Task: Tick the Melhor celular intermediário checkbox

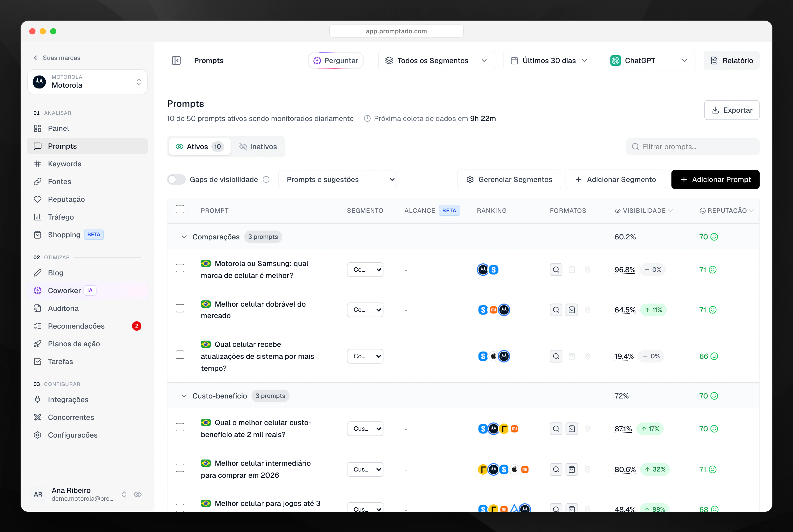Action: (180, 468)
